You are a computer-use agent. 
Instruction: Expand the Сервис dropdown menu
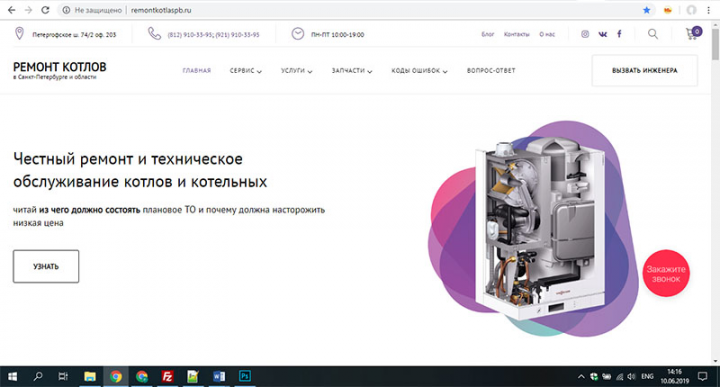coord(246,71)
